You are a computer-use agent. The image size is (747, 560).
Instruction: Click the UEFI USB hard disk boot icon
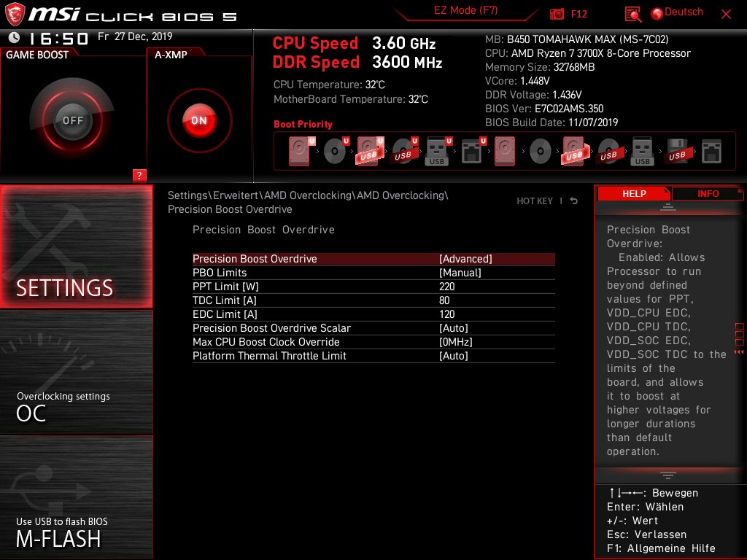[370, 151]
